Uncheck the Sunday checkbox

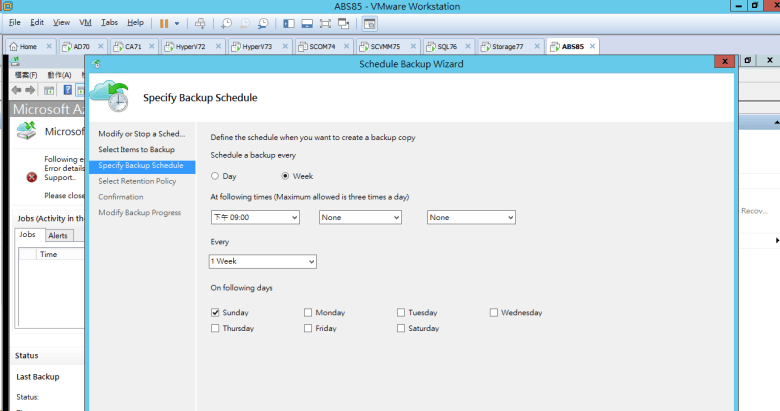coord(215,312)
